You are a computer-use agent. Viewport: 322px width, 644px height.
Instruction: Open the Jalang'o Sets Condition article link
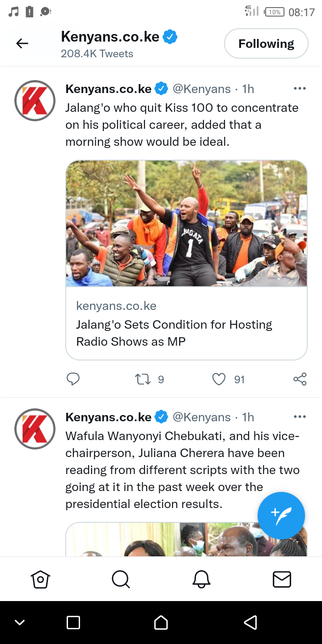(x=186, y=323)
